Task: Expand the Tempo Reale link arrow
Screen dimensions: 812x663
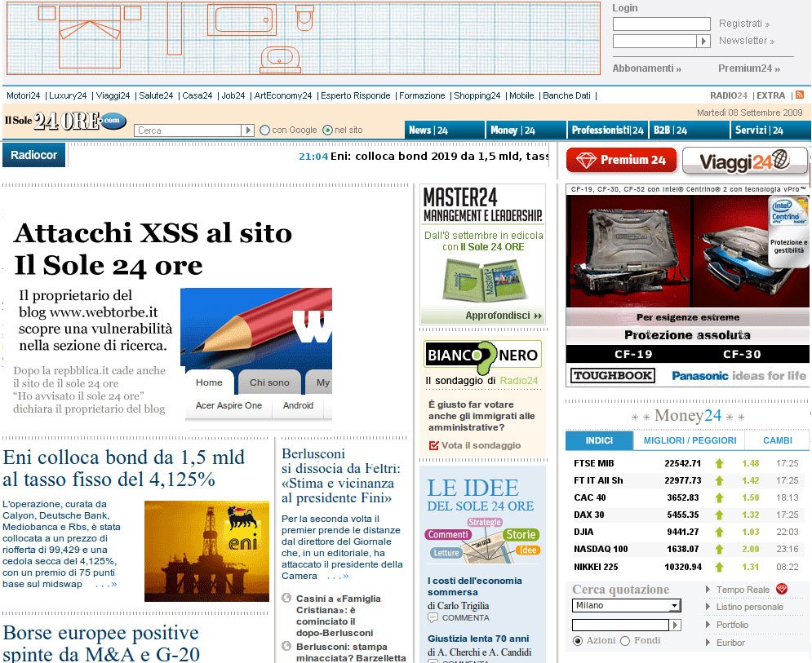Action: pos(708,589)
